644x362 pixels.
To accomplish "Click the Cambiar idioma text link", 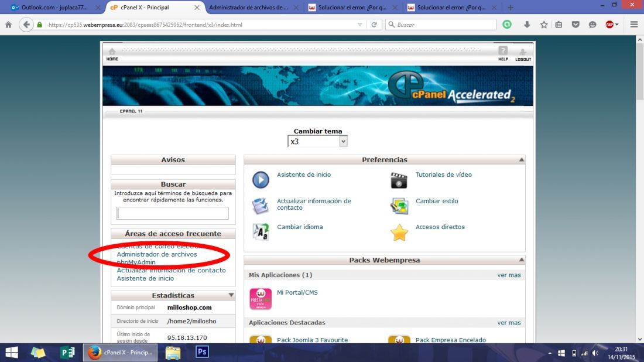I will coord(300,227).
